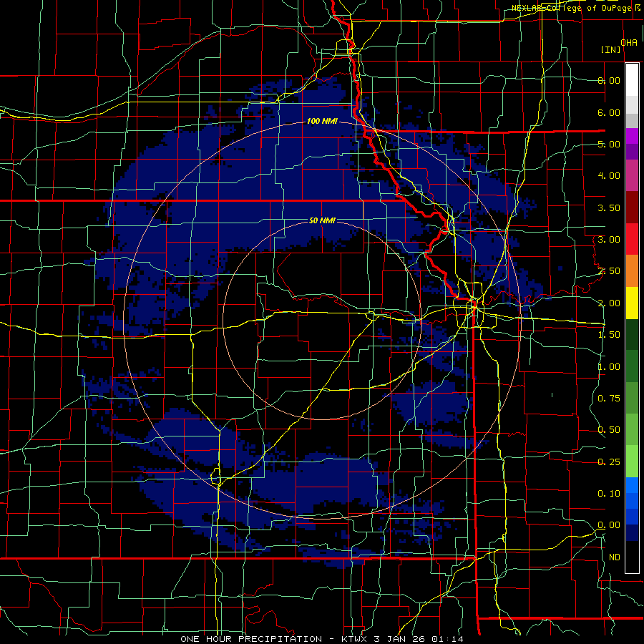This screenshot has height=644, width=644.
Task: Click the 1.00 scale value
Action: 609,367
